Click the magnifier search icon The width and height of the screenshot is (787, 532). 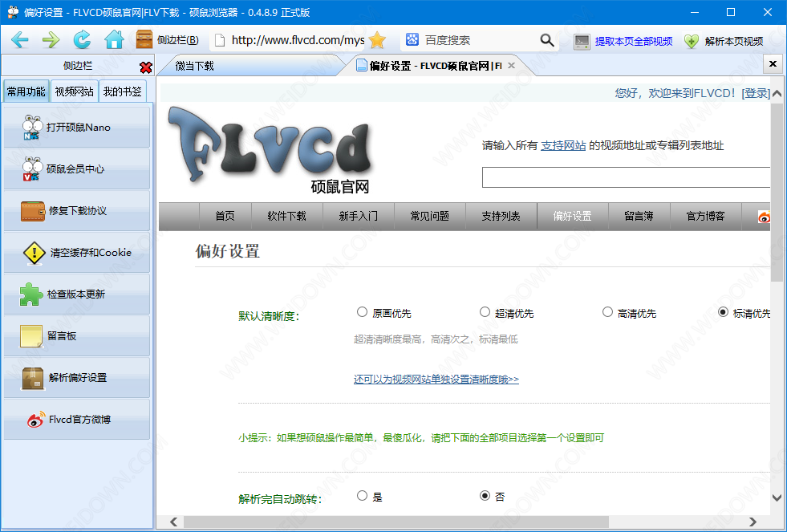(547, 40)
